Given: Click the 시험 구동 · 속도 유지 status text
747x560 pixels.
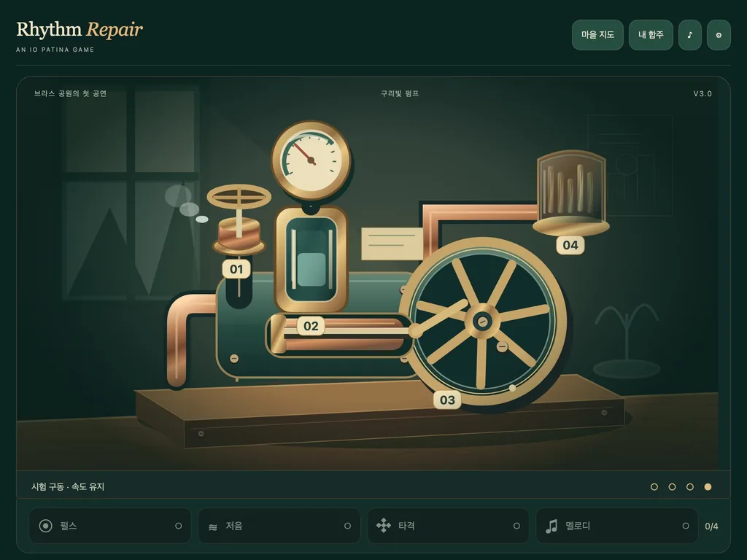Looking at the screenshot, I should (68, 486).
